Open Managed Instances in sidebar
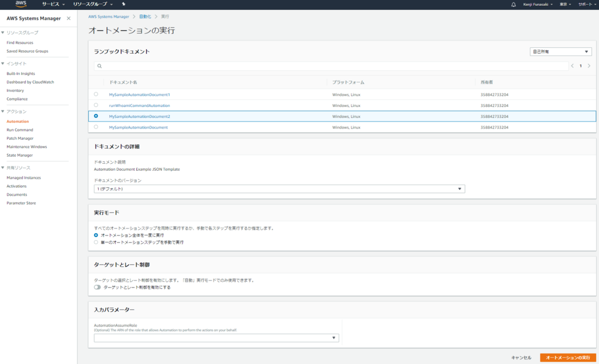The height and width of the screenshot is (364, 599). [23, 178]
